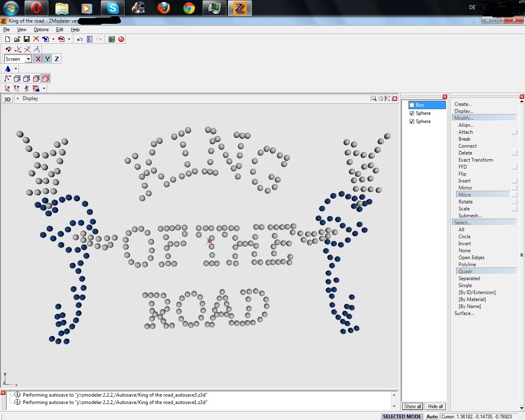The height and width of the screenshot is (420, 525).
Task: Click the Export icon with red arrow
Action: tap(61, 39)
